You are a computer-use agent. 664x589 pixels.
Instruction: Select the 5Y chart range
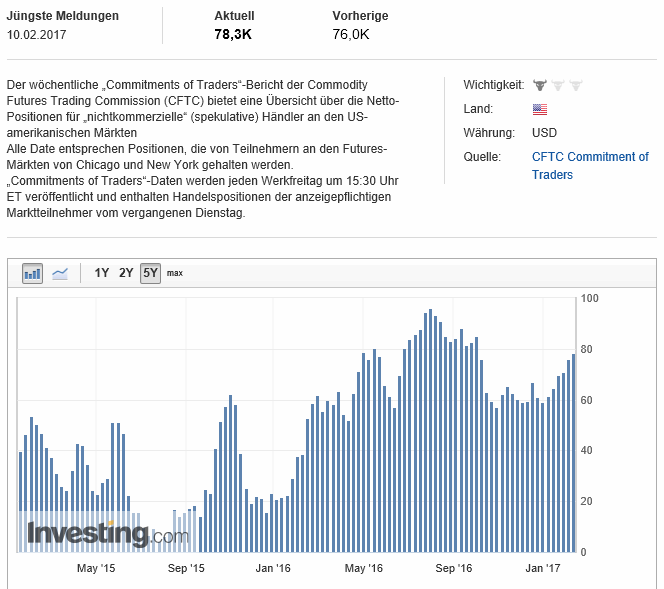click(x=150, y=273)
